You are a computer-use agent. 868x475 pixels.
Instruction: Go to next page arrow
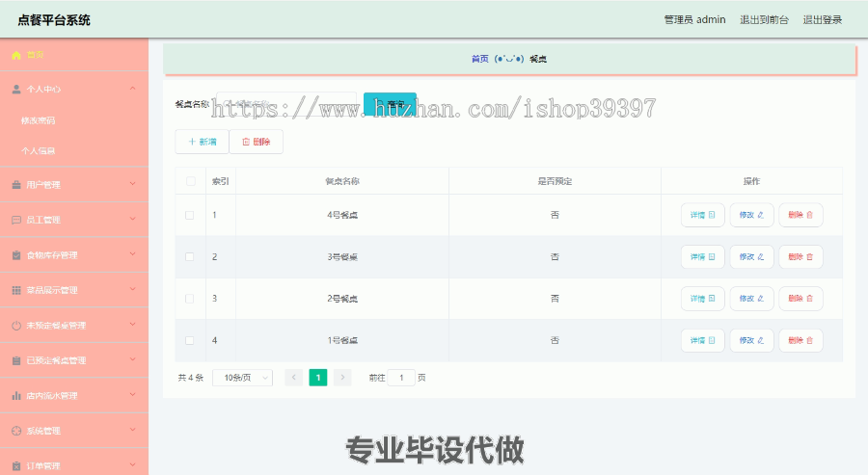[x=342, y=378]
